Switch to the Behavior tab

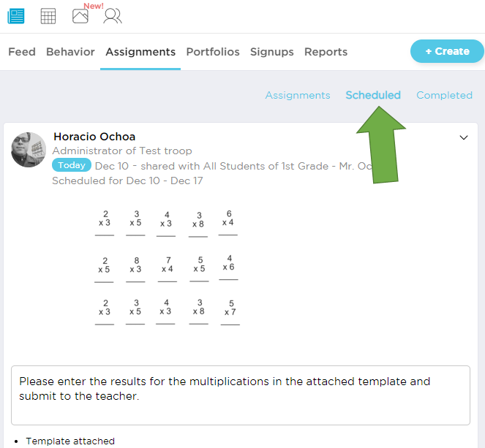point(70,52)
